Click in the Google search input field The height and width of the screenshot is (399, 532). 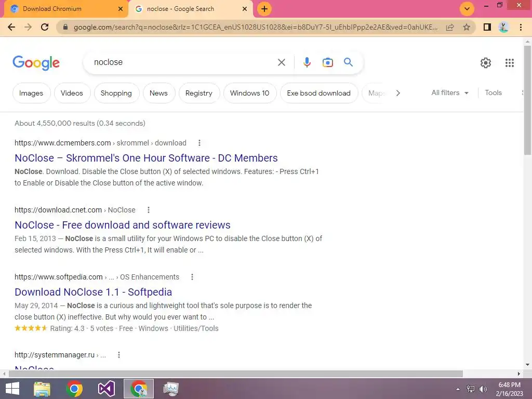(x=183, y=62)
